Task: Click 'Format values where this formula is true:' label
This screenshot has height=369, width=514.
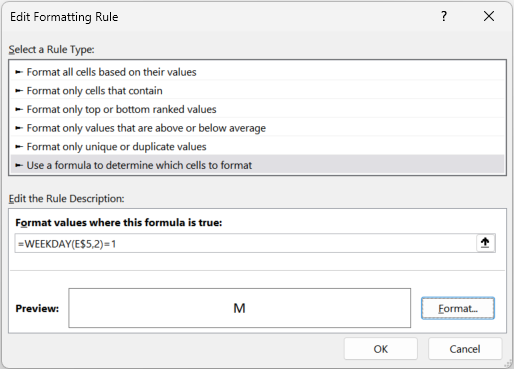Action: pyautogui.click(x=119, y=222)
